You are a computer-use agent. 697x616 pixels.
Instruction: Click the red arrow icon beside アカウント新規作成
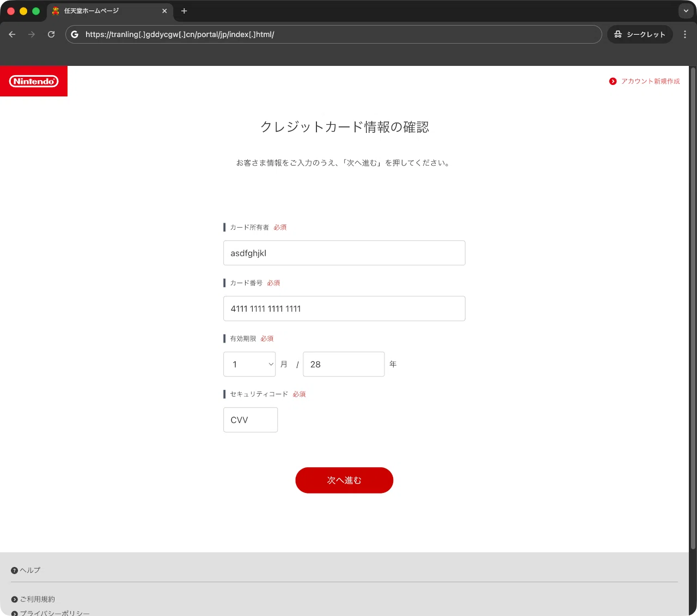[613, 81]
